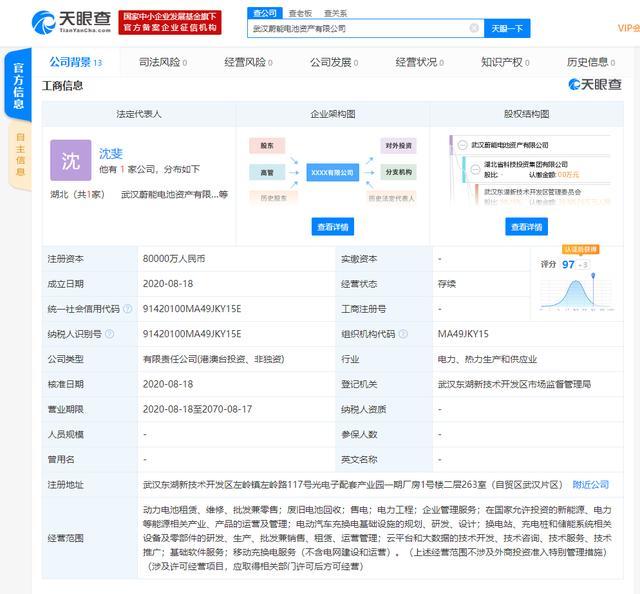View help icon beside 统一社会信用代码
This screenshot has width=640, height=594.
point(128,309)
